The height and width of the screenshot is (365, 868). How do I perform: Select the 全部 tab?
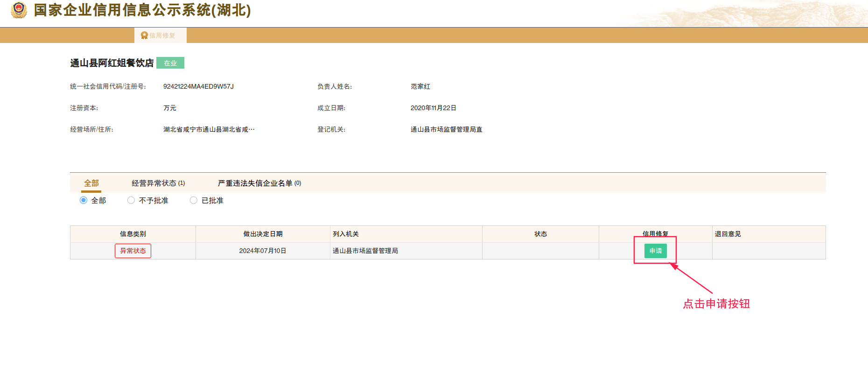point(91,183)
